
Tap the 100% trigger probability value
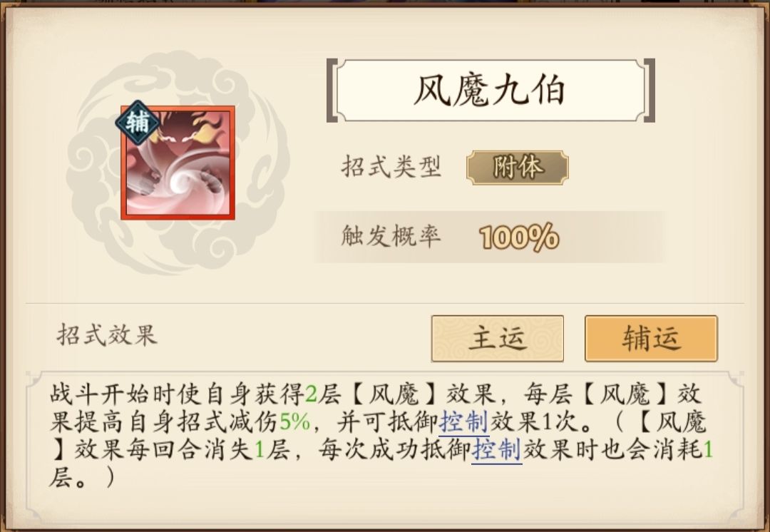(x=519, y=237)
